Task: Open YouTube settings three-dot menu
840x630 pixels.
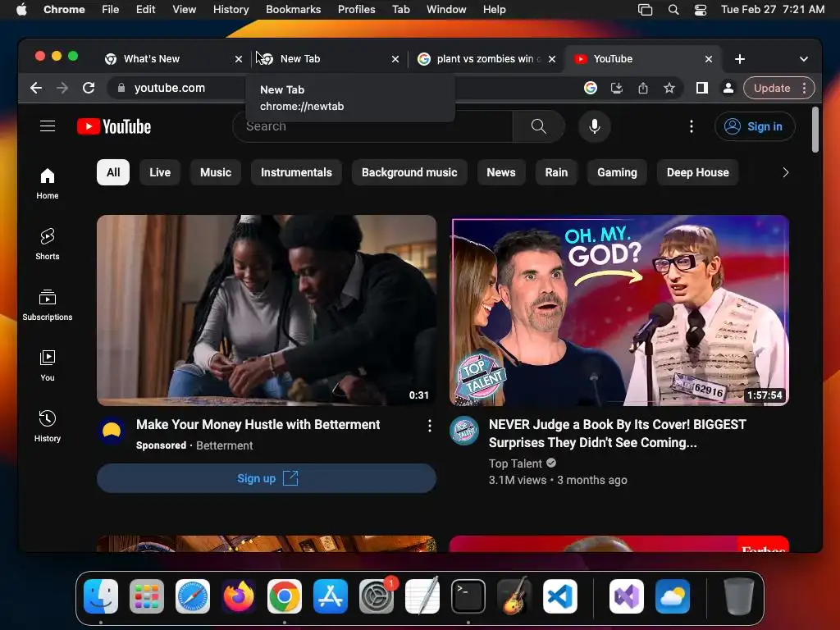Action: click(x=691, y=126)
